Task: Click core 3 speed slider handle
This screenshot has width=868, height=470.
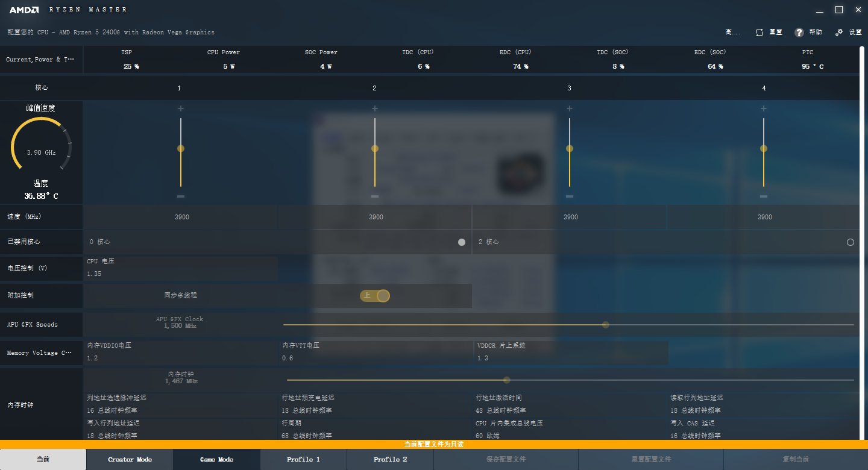Action: coord(570,149)
